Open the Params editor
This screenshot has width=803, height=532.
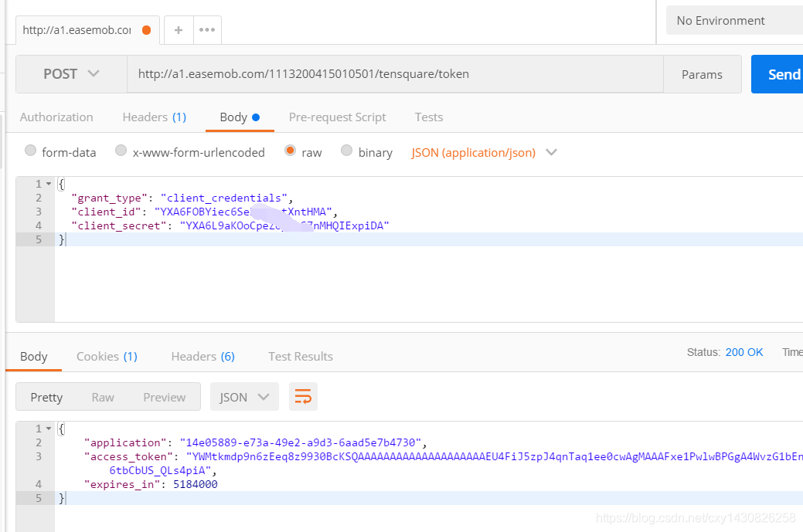pyautogui.click(x=702, y=74)
